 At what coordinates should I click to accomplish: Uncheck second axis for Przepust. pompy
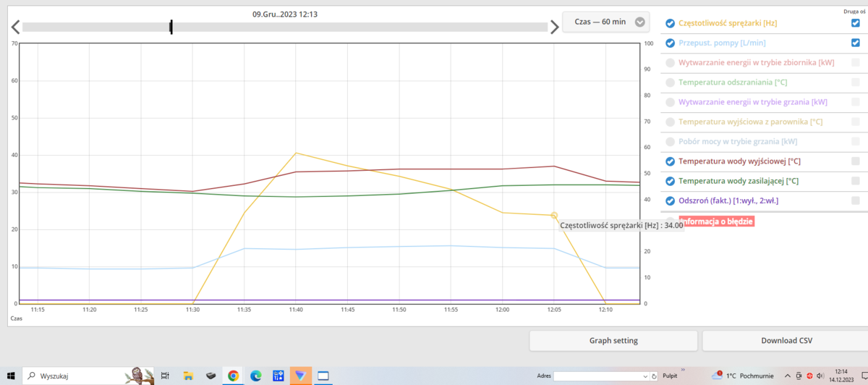[x=856, y=43]
